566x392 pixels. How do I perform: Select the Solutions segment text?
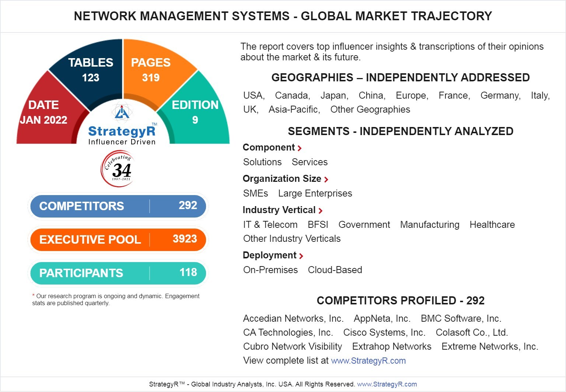coord(262,162)
